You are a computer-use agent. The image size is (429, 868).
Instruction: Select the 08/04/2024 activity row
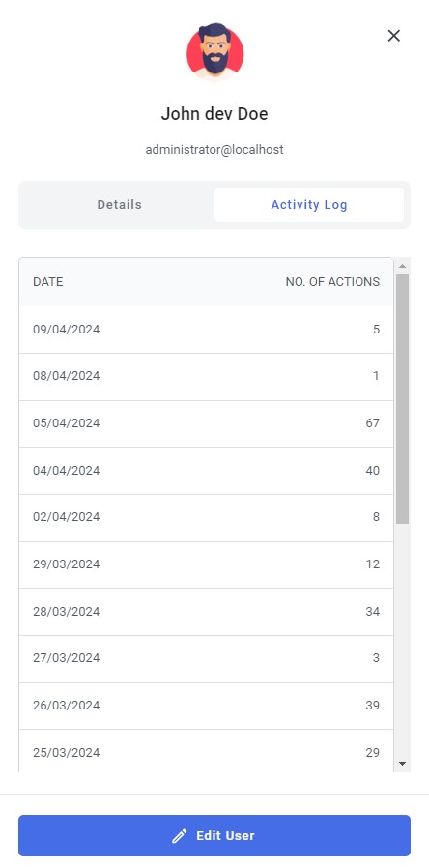(x=207, y=376)
